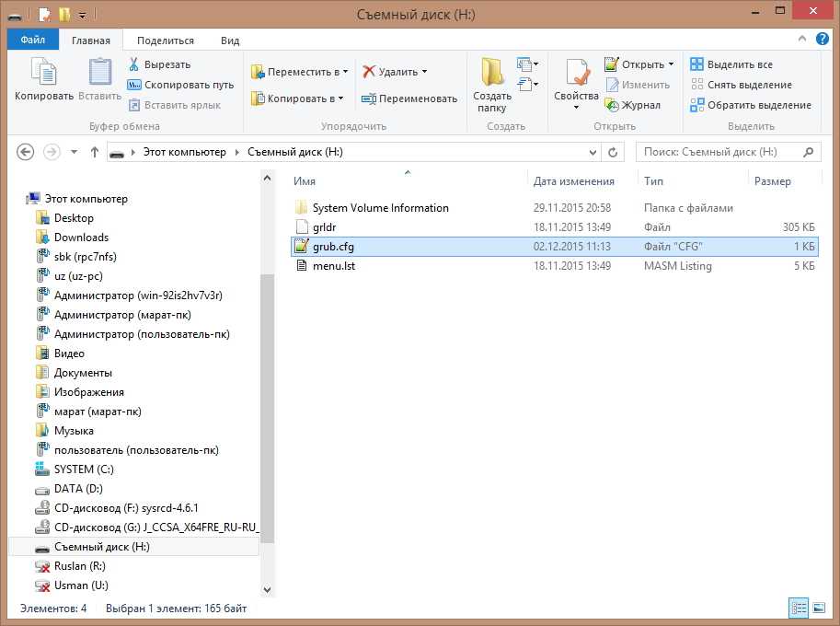Click Select all button
Screen dimensions: 840x626
(x=731, y=64)
